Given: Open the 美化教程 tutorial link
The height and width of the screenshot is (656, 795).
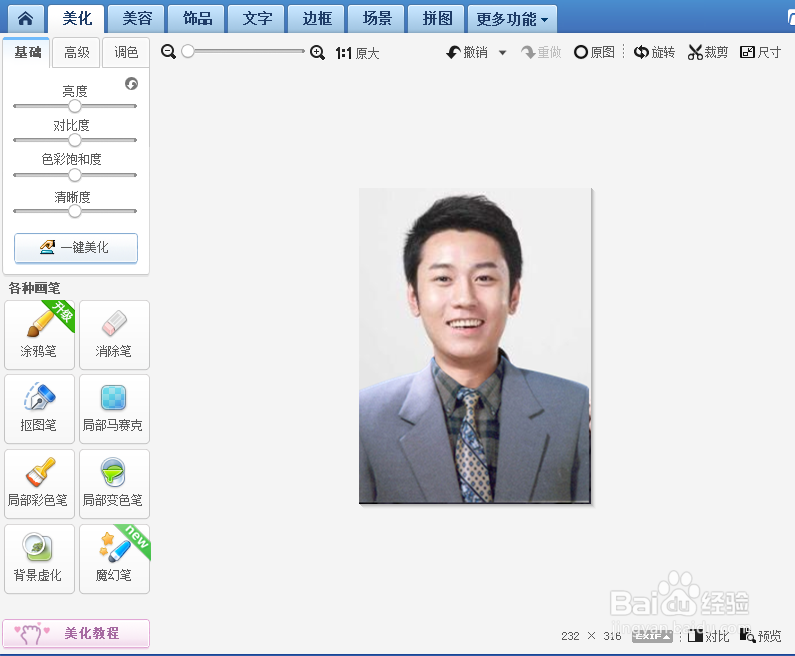Looking at the screenshot, I should 76,633.
